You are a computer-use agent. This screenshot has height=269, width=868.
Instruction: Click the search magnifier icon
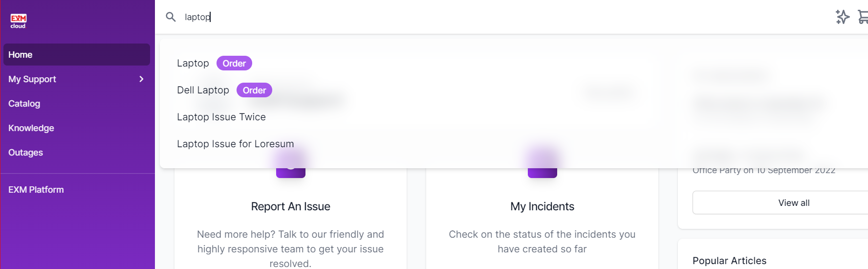pos(171,17)
